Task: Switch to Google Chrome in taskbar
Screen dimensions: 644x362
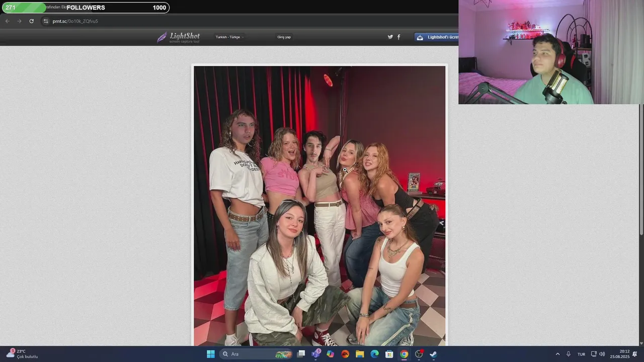Action: [404, 354]
